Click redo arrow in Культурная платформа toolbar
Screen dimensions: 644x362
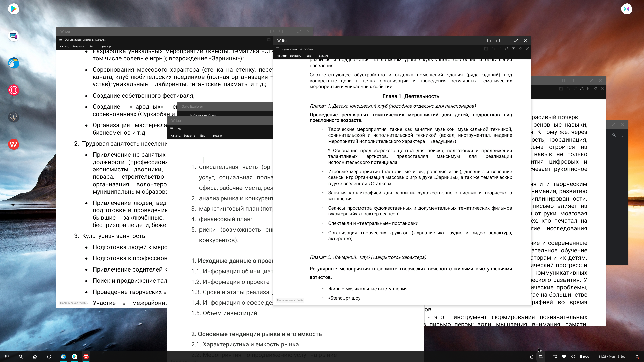pyautogui.click(x=500, y=49)
